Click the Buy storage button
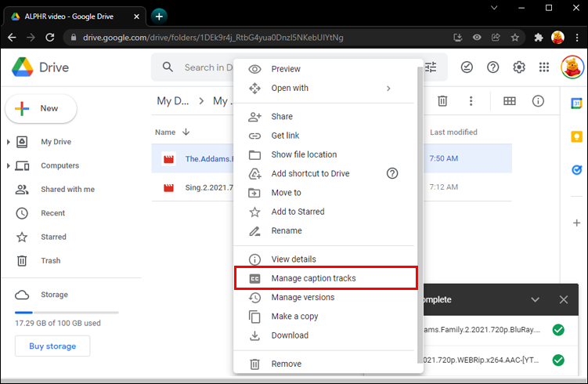The height and width of the screenshot is (384, 588). coord(52,346)
